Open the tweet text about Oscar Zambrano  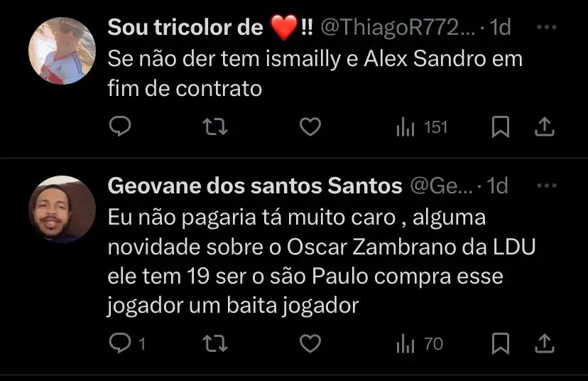pos(322,262)
